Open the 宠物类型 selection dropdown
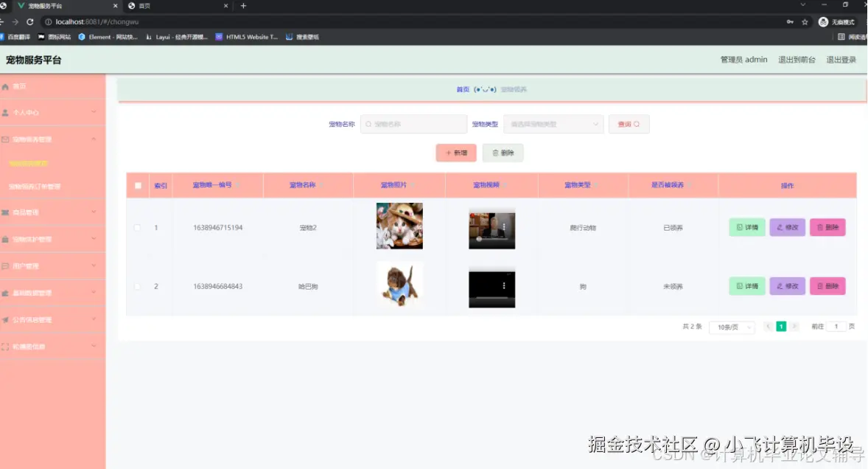 point(553,124)
